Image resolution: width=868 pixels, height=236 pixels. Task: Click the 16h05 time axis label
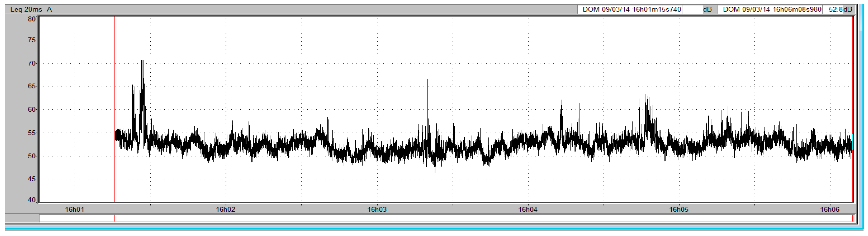tap(679, 209)
